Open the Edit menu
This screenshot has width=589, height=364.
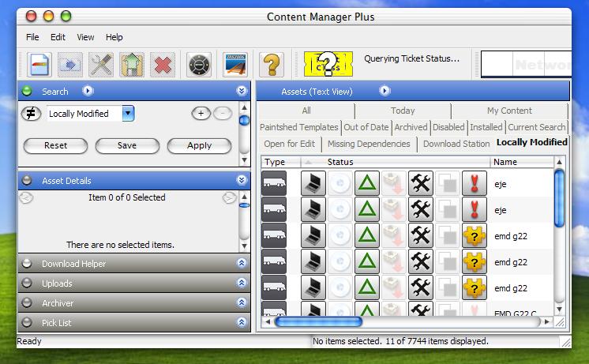tap(58, 37)
